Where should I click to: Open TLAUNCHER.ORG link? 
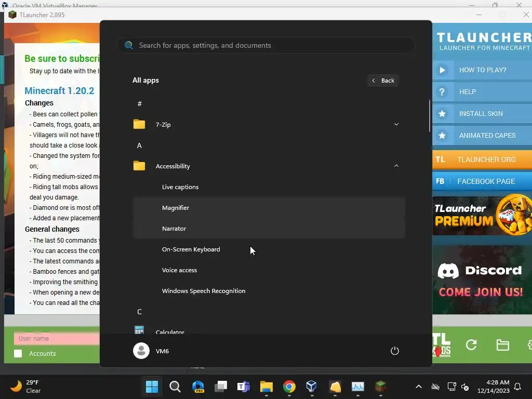pyautogui.click(x=482, y=159)
